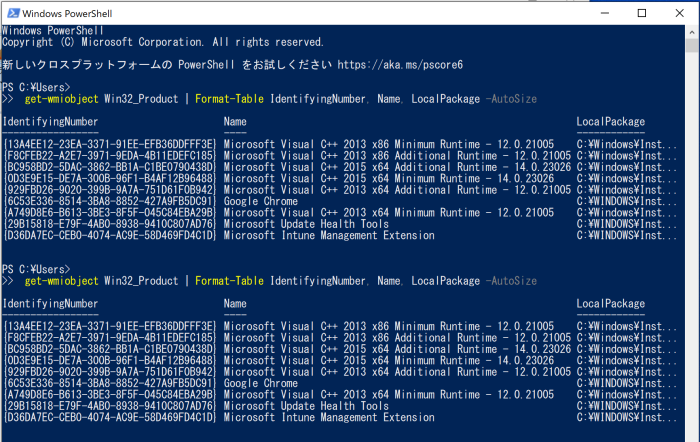Click 'Format-Table' in the second command
This screenshot has height=442, width=700.
[229, 281]
